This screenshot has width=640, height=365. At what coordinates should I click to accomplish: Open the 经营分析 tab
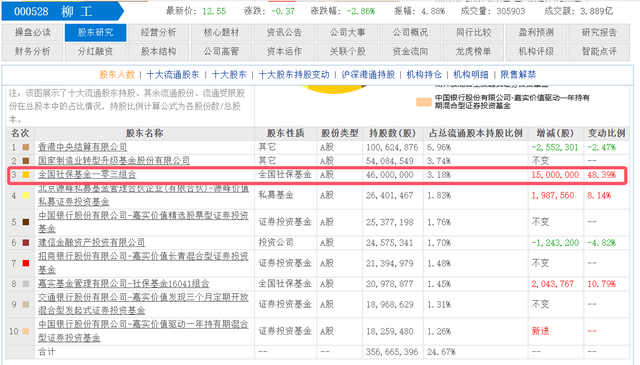click(158, 33)
